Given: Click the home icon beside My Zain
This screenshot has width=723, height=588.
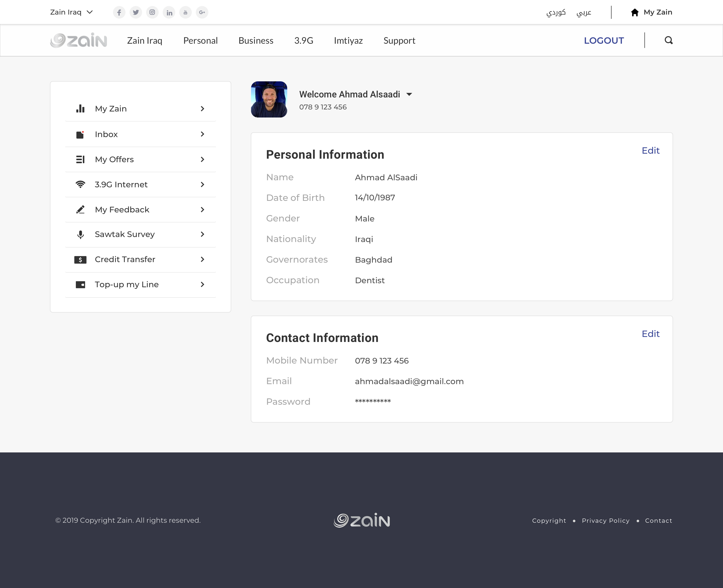Looking at the screenshot, I should (x=635, y=13).
